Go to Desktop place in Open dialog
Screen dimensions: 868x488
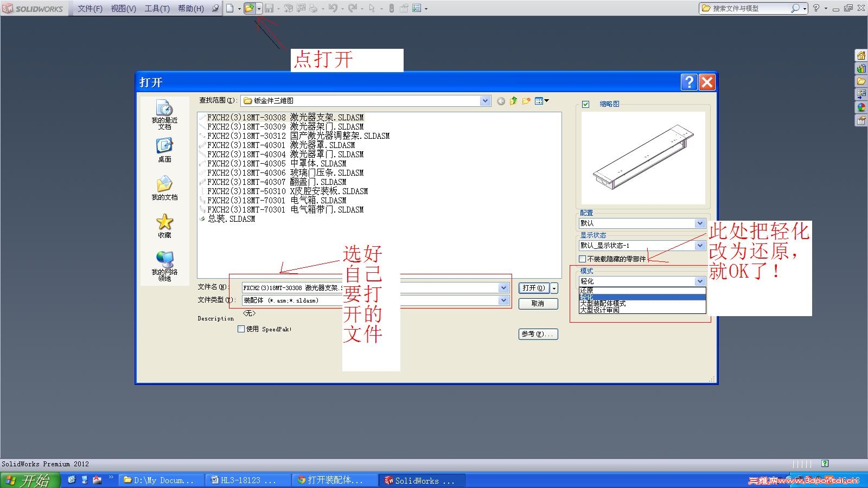tap(164, 150)
